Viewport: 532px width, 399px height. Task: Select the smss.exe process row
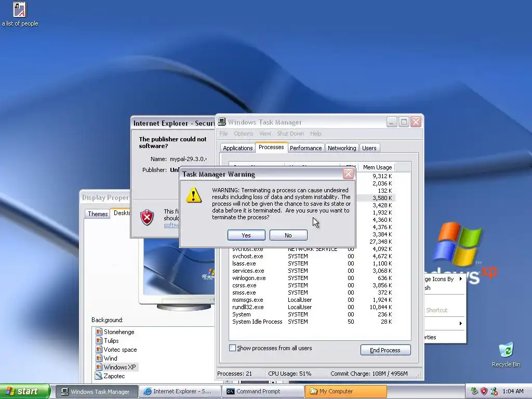click(x=312, y=292)
